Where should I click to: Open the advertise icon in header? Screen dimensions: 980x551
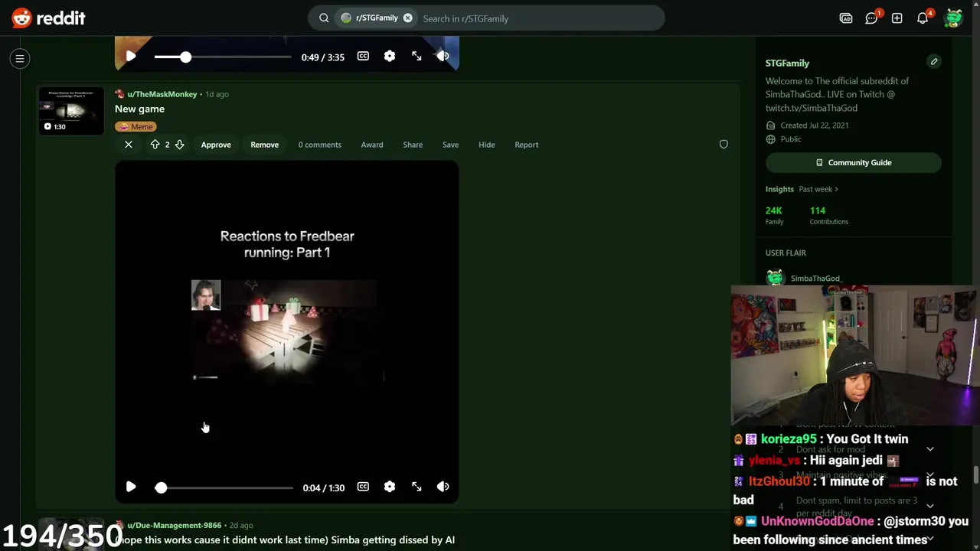click(x=846, y=18)
